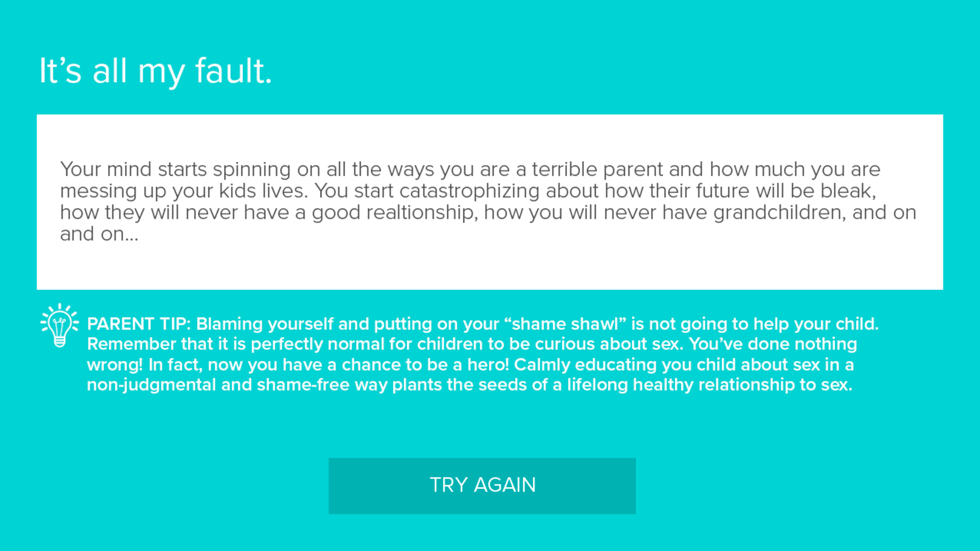Click the white scenario description text box
This screenshot has height=551, width=980.
click(x=489, y=202)
